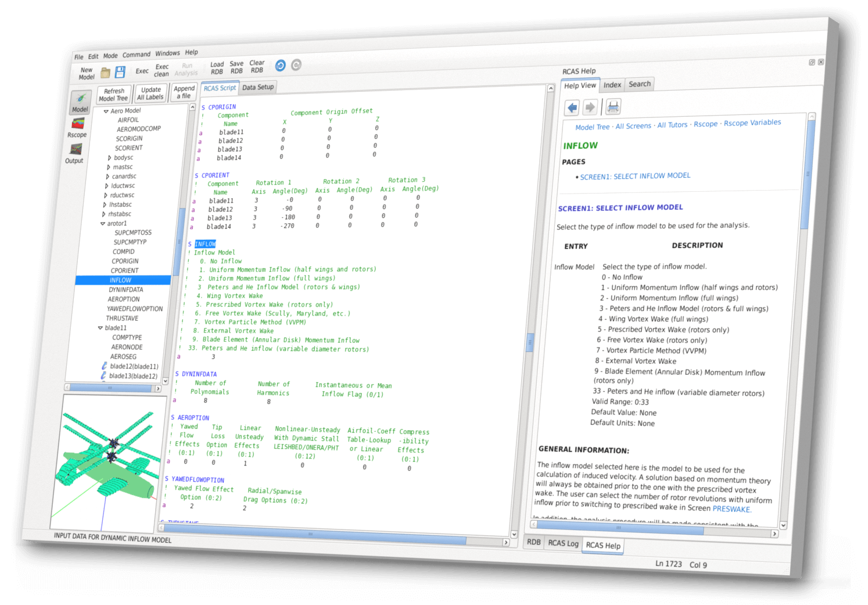The height and width of the screenshot is (605, 868).
Task: Click the New Model toolbar button
Action: pos(87,73)
